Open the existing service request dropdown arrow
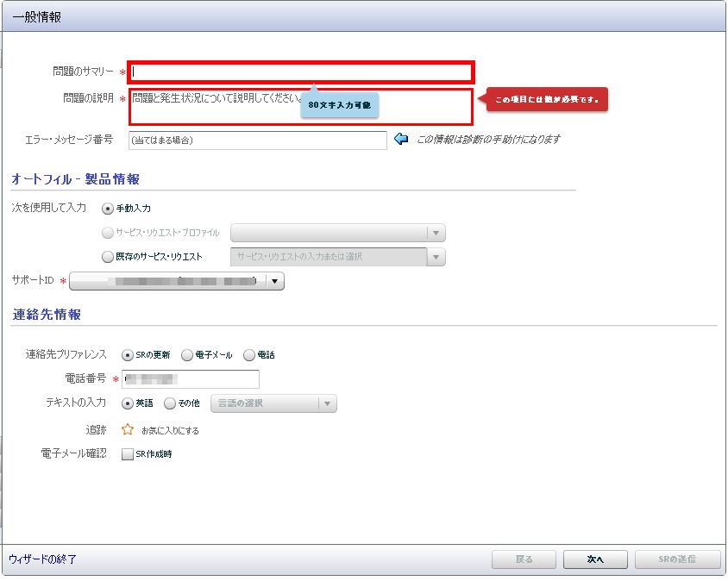This screenshot has width=728, height=581. click(x=436, y=257)
